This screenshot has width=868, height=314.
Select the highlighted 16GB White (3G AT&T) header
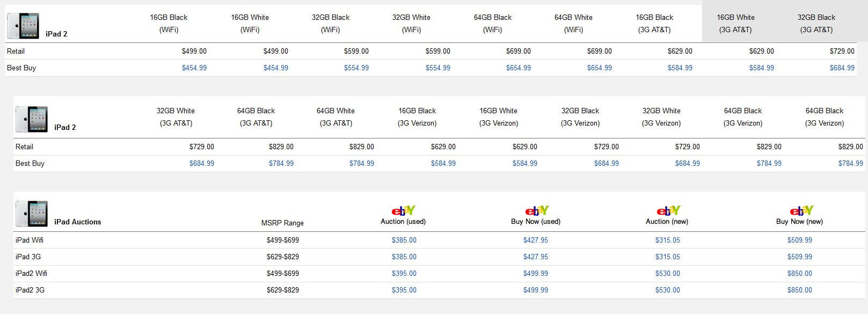[735, 24]
